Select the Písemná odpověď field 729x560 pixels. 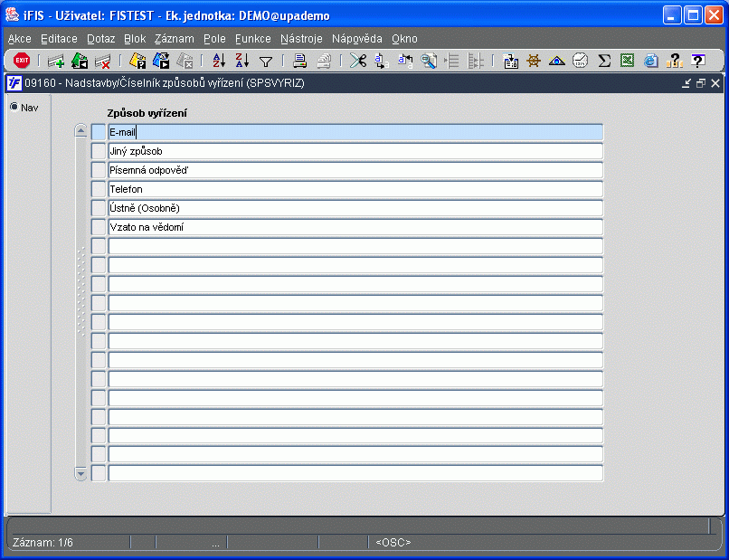[355, 170]
